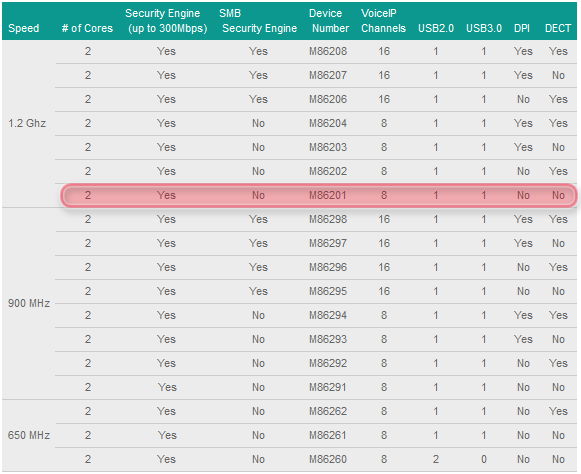Viewport: 581px width, 474px height.
Task: Click device number M86297
Action: tap(328, 243)
